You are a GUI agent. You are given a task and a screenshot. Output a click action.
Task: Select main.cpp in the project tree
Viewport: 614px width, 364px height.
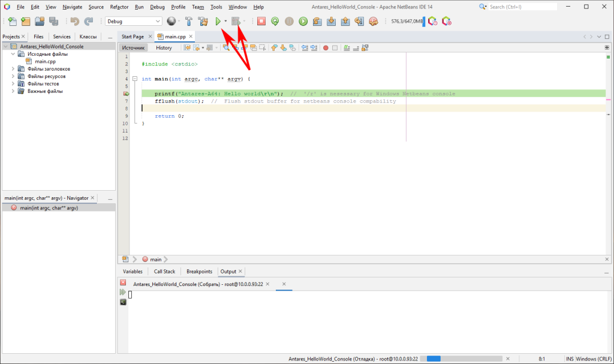click(x=45, y=62)
